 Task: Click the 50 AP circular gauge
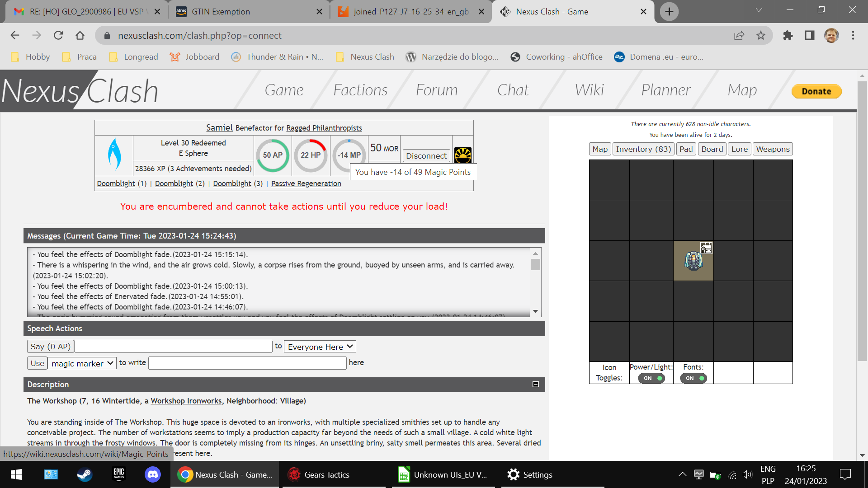pyautogui.click(x=273, y=155)
